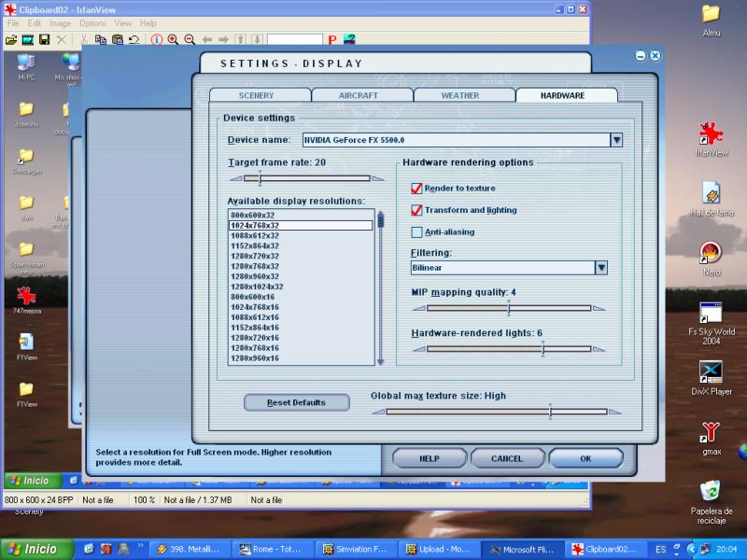The width and height of the screenshot is (747, 560).
Task: Select the 1280x1024x32 resolution entry
Action: (257, 287)
